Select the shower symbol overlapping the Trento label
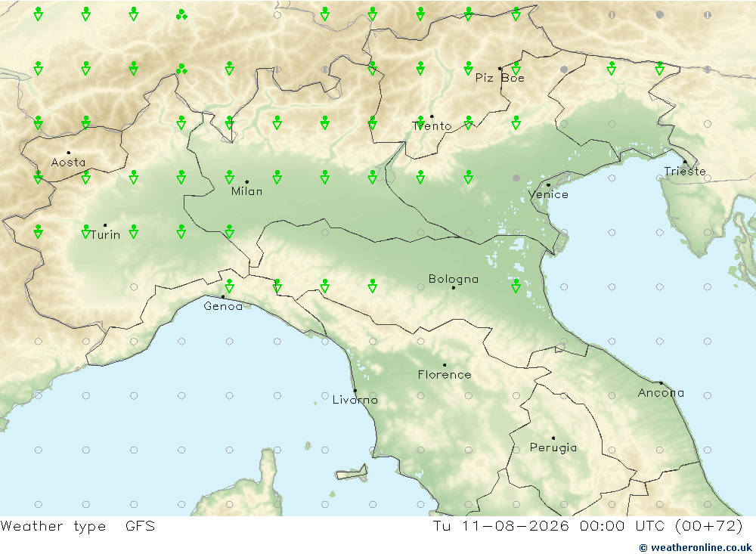The width and height of the screenshot is (756, 554). click(x=420, y=123)
